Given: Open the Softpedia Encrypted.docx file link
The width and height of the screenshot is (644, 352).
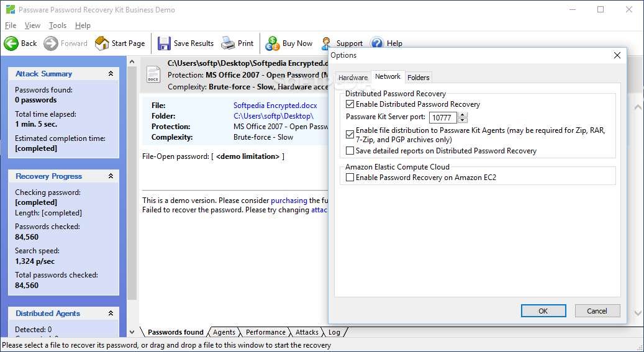Looking at the screenshot, I should [275, 106].
